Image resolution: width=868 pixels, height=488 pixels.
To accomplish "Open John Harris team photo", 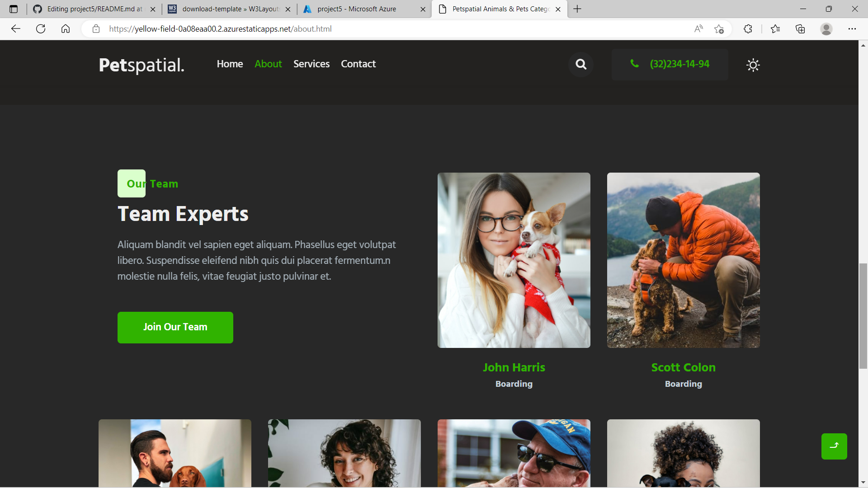I will 514,260.
